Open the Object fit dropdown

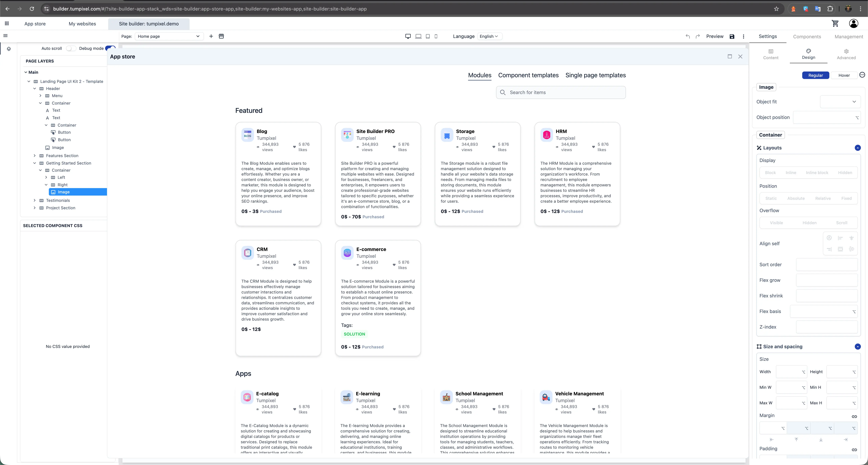(840, 101)
